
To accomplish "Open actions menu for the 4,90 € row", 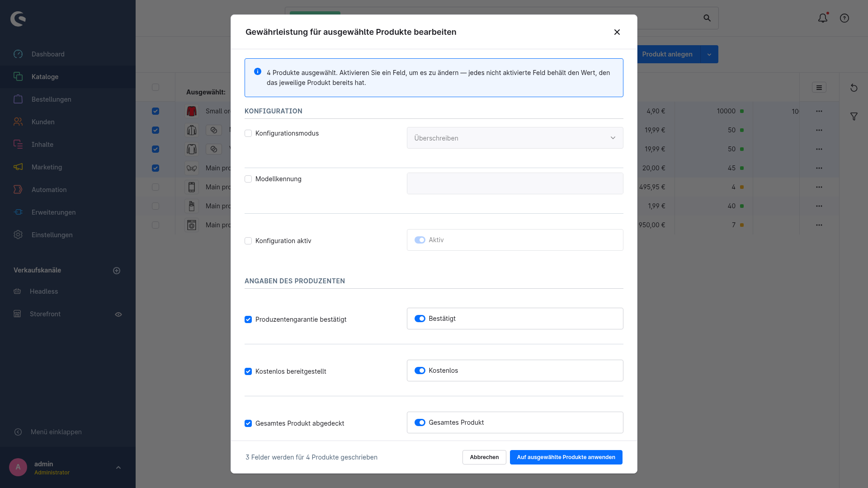I will 819,111.
